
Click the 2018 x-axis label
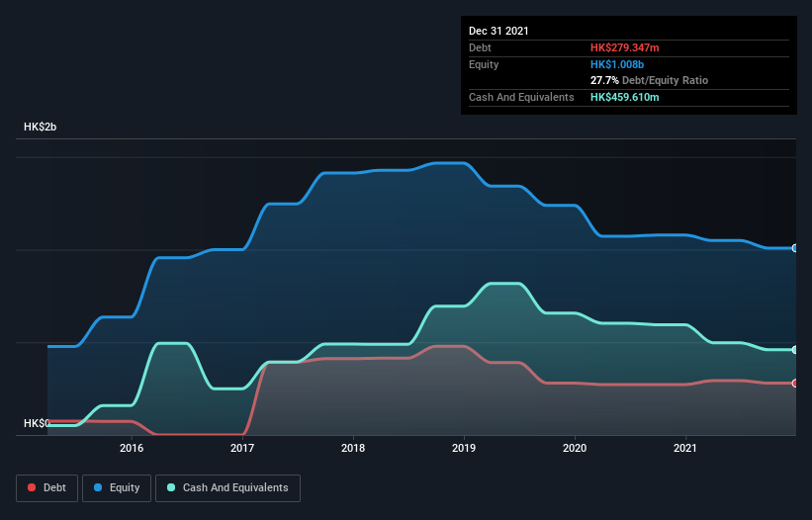coord(353,448)
